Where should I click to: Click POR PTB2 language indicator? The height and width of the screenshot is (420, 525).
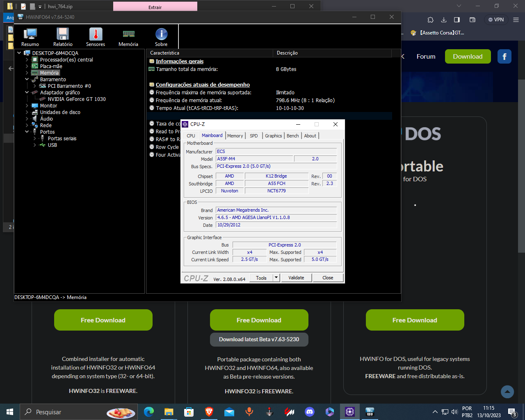(467, 412)
